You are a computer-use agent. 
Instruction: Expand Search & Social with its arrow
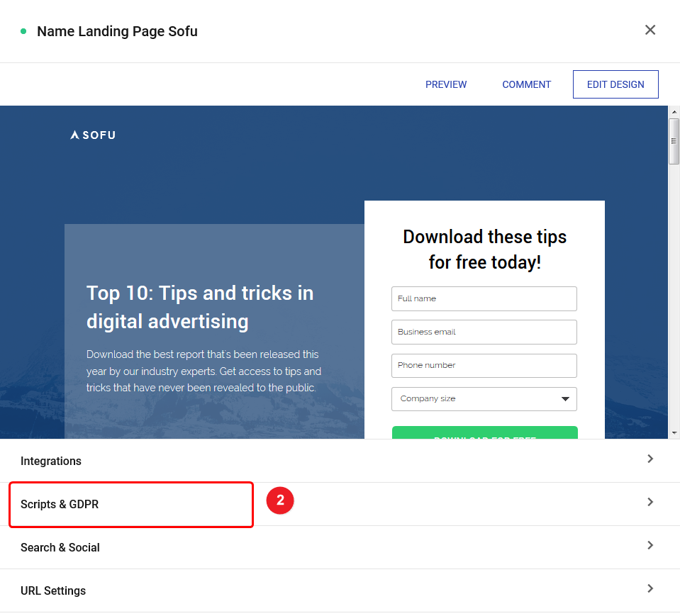click(x=650, y=546)
